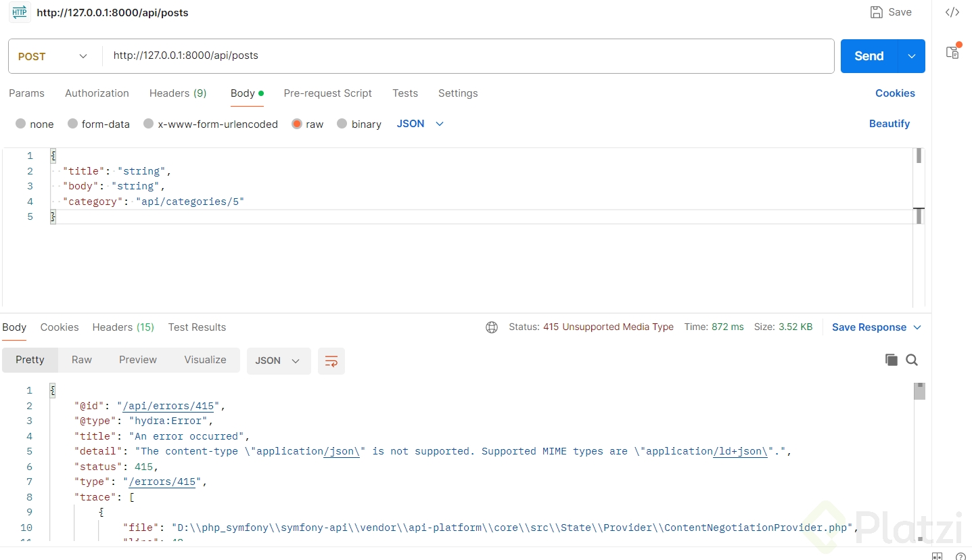Screen dimensions: 972x560
Task: Click the Beautify link
Action: pyautogui.click(x=889, y=124)
